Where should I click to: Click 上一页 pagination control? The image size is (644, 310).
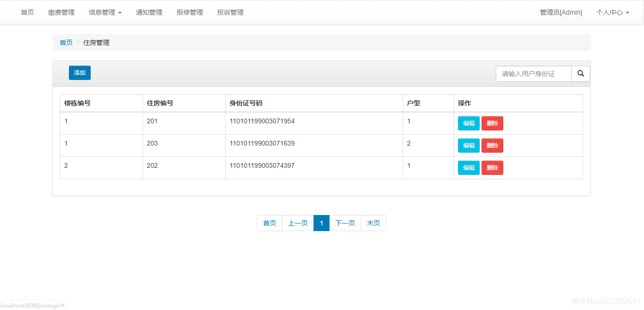point(297,223)
